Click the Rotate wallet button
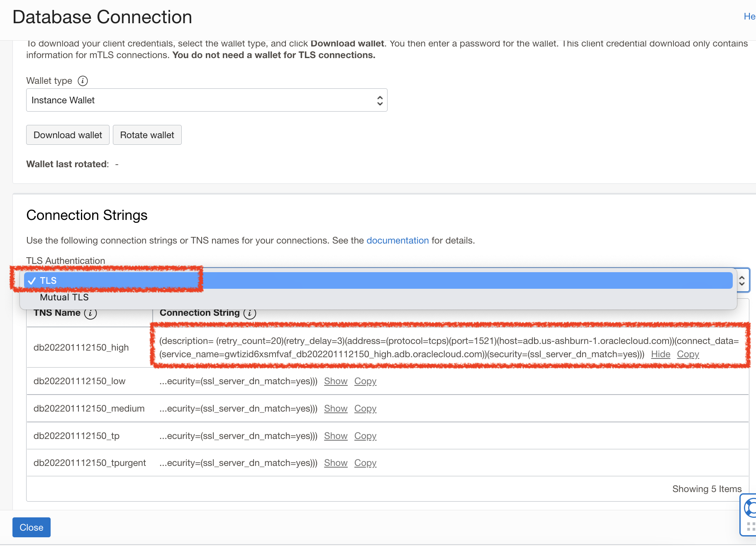Screen dimensions: 756x546 (x=147, y=135)
